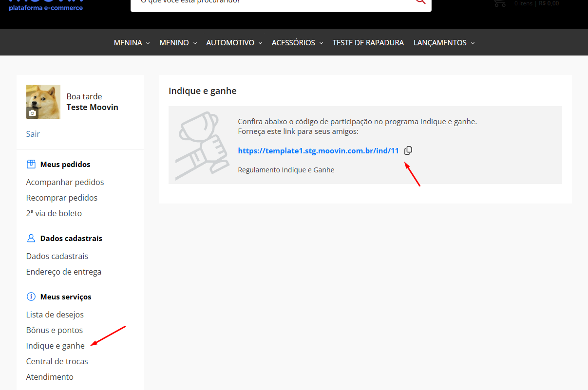Image resolution: width=588 pixels, height=390 pixels.
Task: Open the shopping cart icon
Action: [499, 3]
